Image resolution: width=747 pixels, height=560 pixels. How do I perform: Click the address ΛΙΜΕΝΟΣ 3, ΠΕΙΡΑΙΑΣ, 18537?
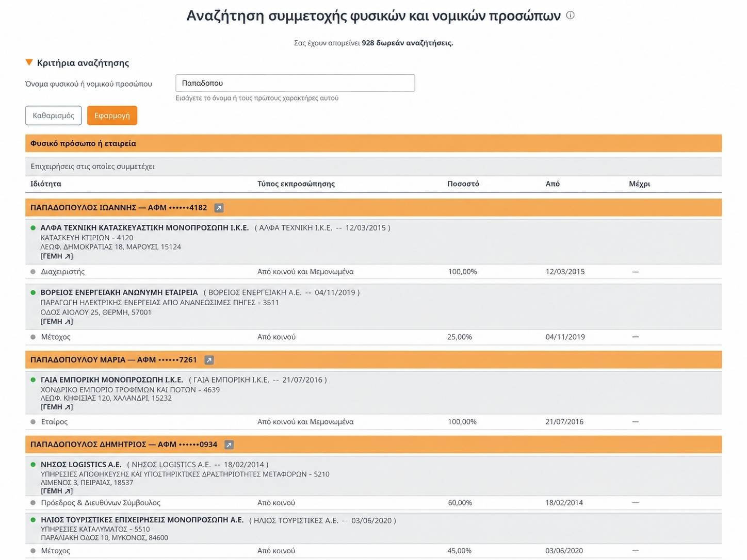tap(87, 483)
